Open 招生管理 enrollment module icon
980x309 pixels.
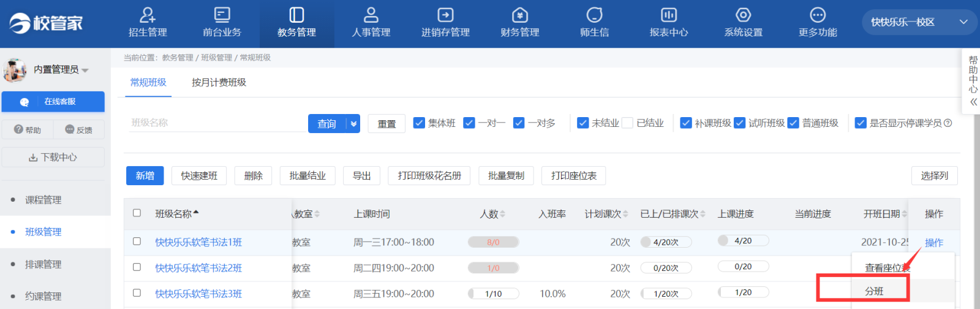click(x=148, y=15)
